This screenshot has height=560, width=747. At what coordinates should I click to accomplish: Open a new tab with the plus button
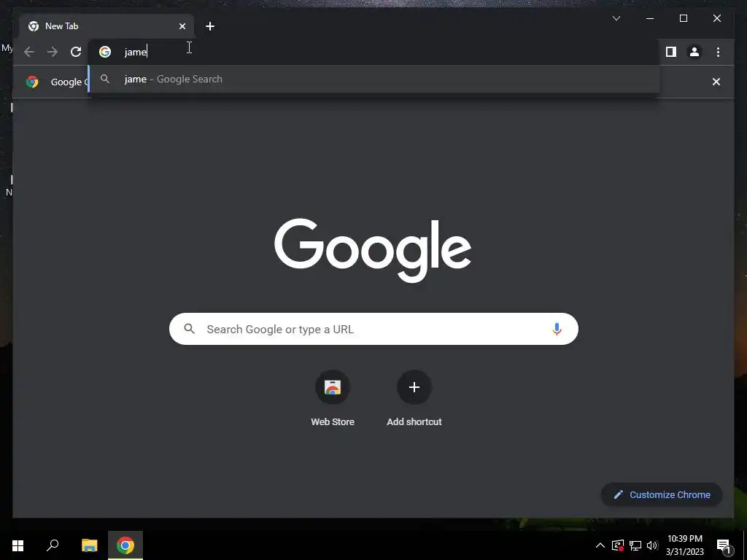(x=210, y=26)
